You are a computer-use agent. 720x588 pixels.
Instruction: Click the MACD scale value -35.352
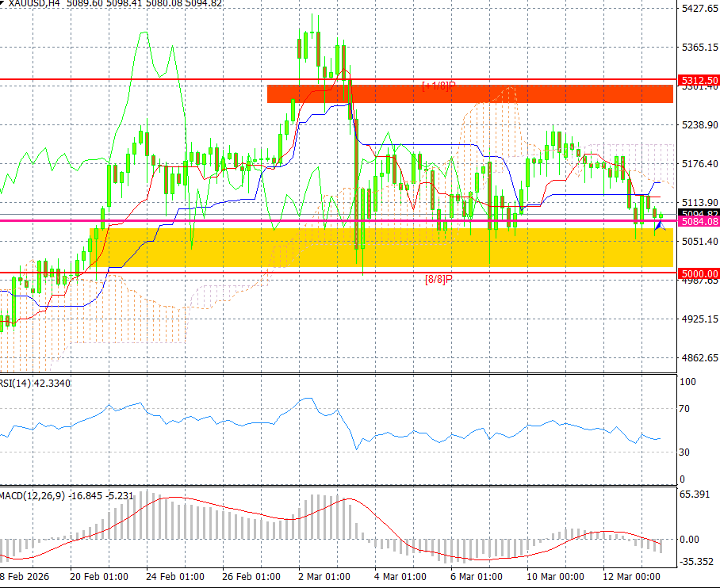point(696,562)
